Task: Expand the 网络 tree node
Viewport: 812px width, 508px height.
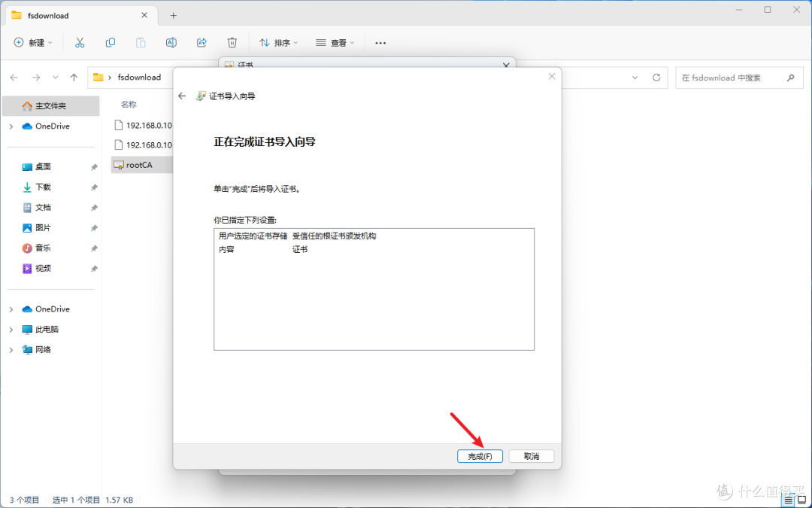Action: pos(11,349)
